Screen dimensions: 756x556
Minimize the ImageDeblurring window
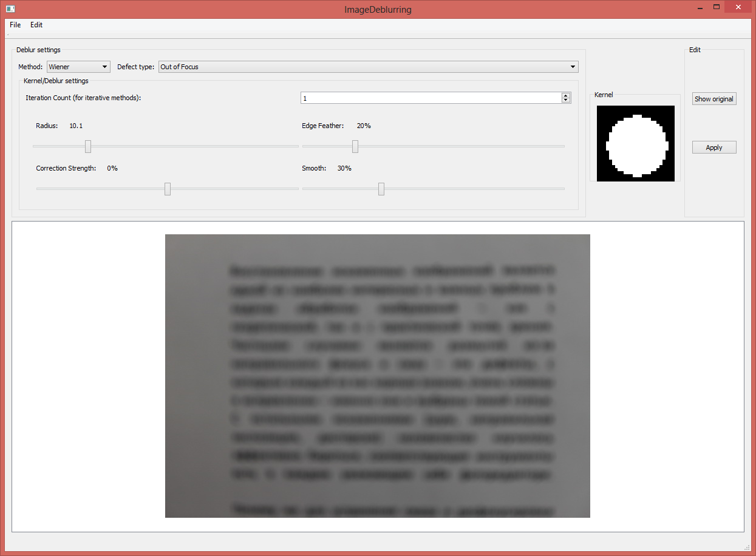pos(701,7)
